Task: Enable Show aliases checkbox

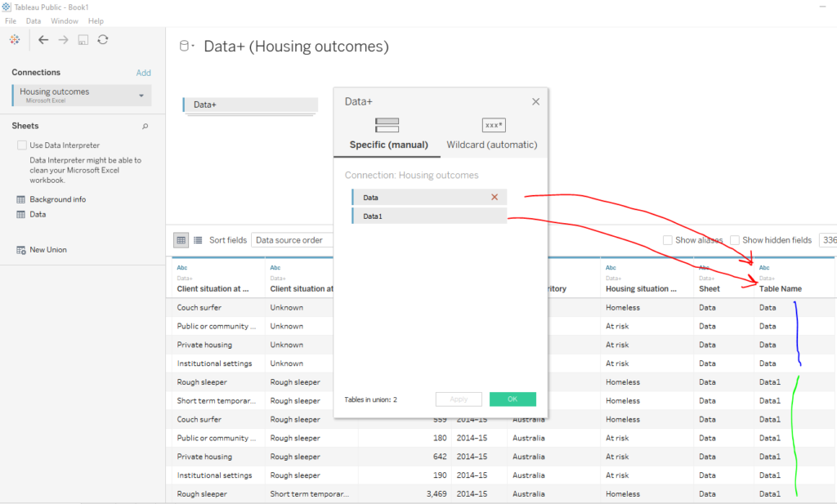Action: (x=667, y=240)
